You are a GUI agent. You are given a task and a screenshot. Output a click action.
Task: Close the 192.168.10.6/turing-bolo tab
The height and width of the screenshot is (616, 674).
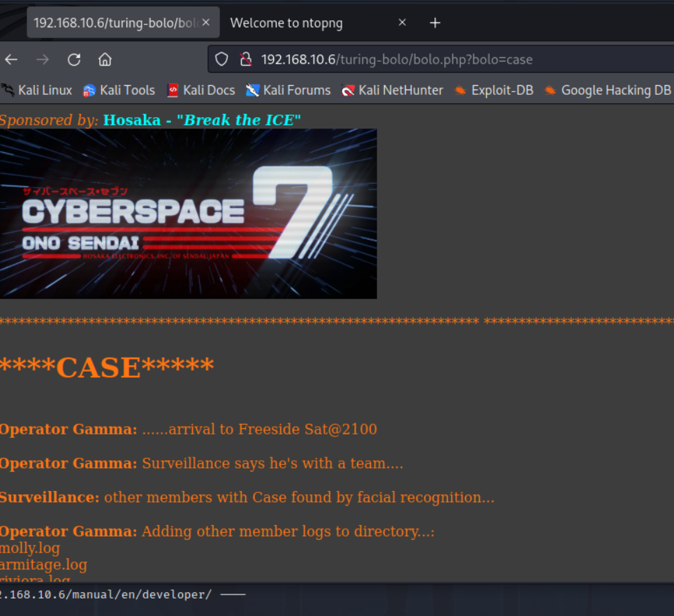(206, 22)
